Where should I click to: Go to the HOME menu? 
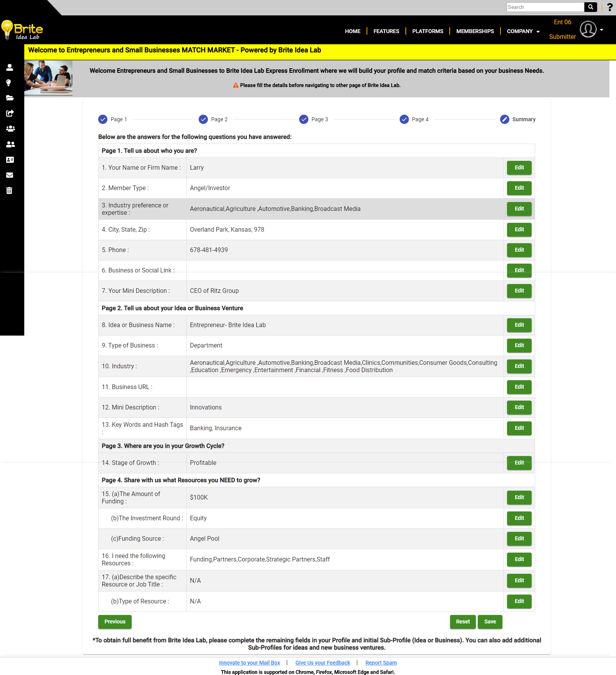[353, 31]
